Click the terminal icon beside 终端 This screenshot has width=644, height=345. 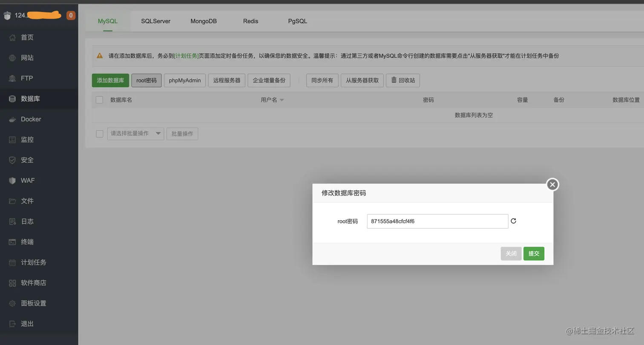(x=12, y=242)
